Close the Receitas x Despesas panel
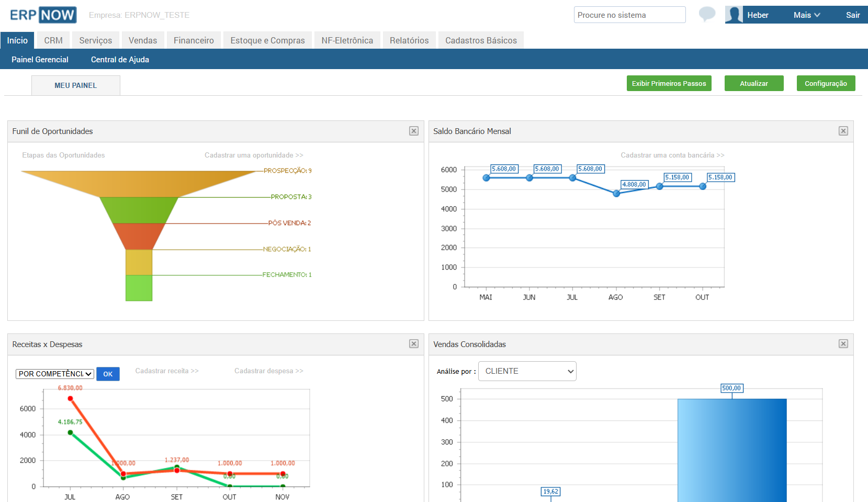 click(x=414, y=344)
